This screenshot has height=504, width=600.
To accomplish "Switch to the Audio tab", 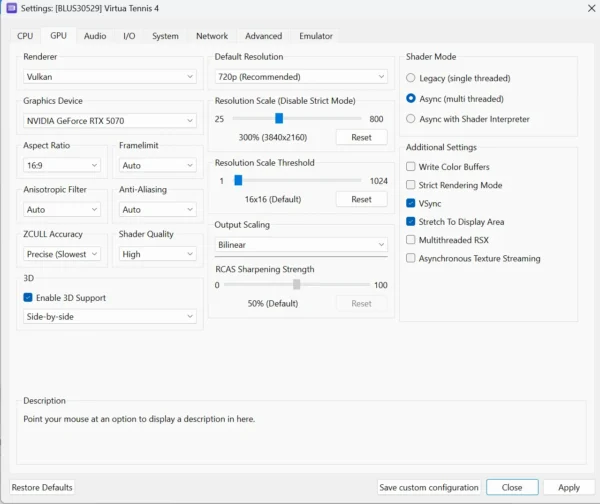I will (x=95, y=36).
